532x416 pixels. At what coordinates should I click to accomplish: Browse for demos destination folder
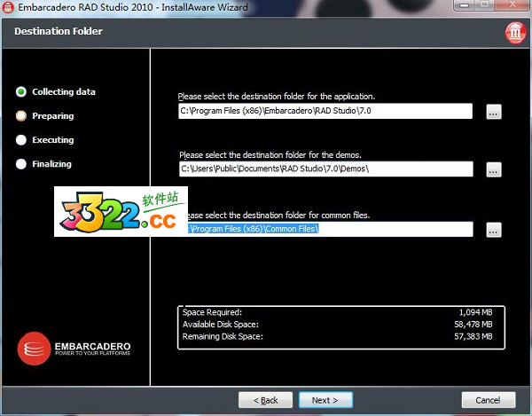[494, 169]
